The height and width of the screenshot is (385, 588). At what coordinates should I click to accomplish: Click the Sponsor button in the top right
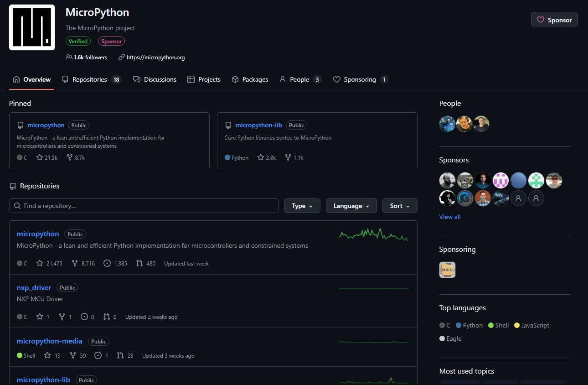click(x=554, y=19)
